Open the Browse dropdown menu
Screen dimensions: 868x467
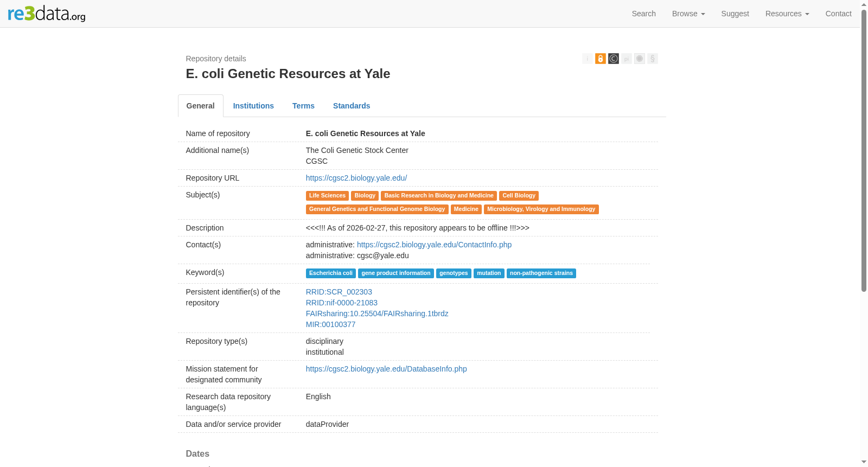pyautogui.click(x=688, y=14)
